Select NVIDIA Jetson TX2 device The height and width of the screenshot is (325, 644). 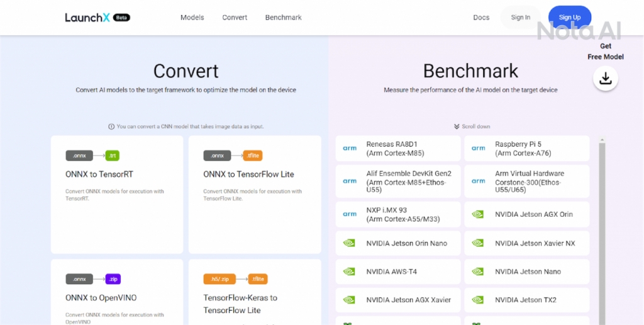pyautogui.click(x=527, y=300)
